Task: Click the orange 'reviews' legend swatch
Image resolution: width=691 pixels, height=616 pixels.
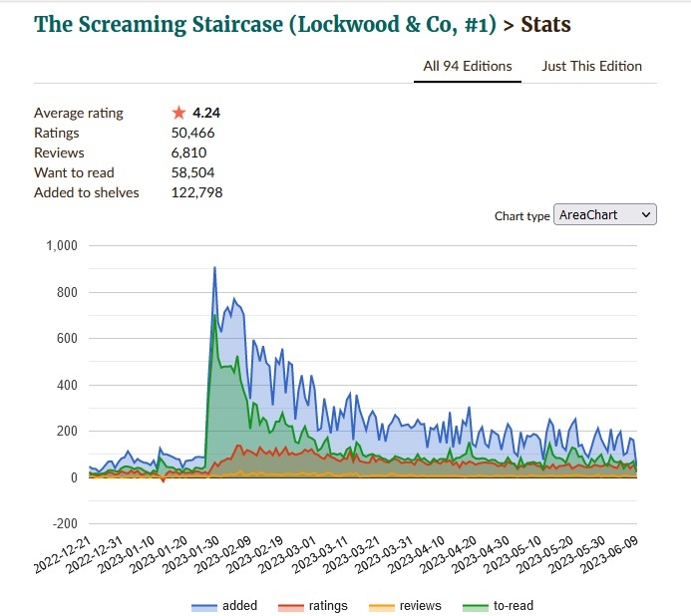Action: (382, 606)
